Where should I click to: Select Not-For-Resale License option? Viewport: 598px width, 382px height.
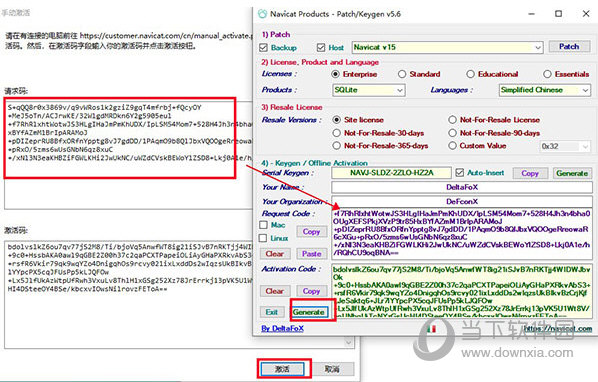point(452,120)
